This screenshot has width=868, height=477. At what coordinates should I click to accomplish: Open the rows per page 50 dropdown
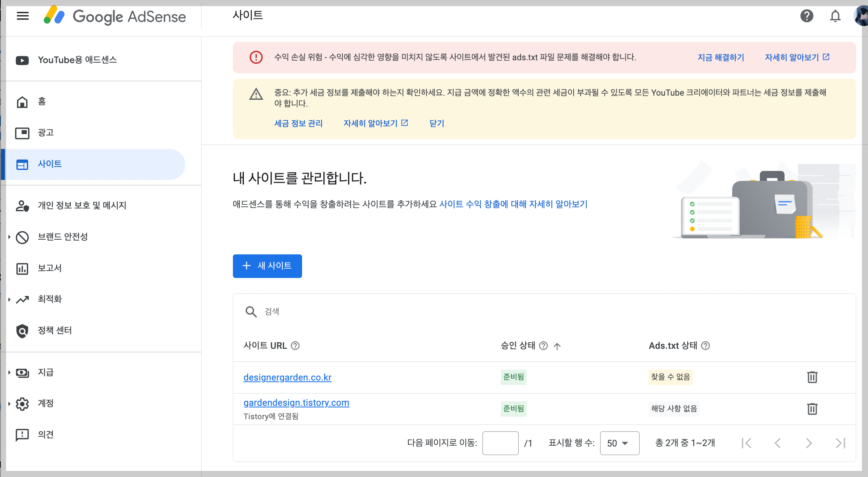[619, 443]
